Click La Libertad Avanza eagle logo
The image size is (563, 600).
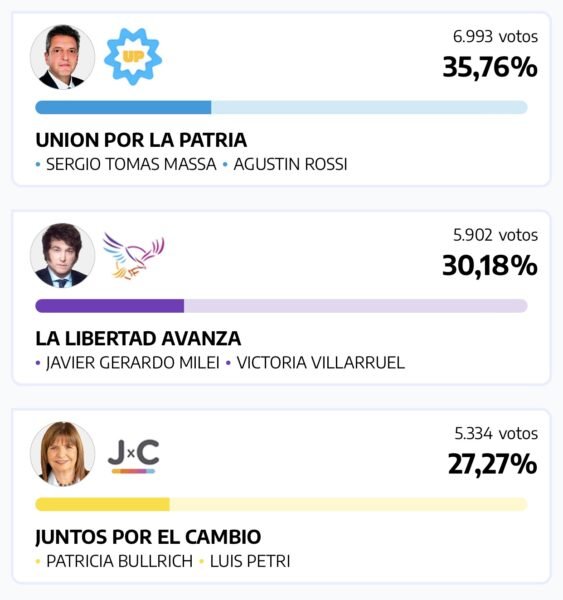[134, 255]
